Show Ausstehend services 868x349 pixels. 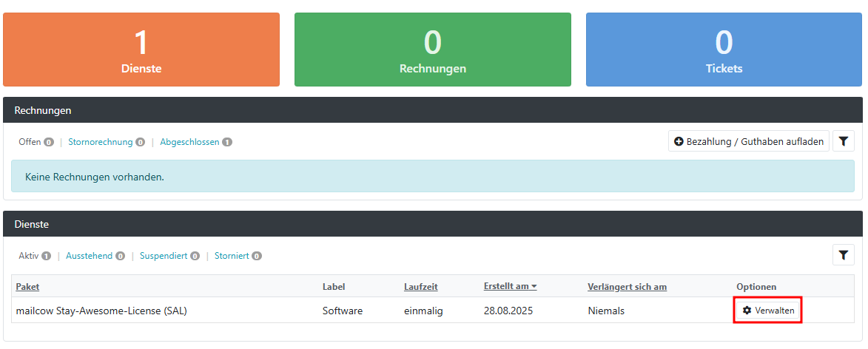click(95, 256)
